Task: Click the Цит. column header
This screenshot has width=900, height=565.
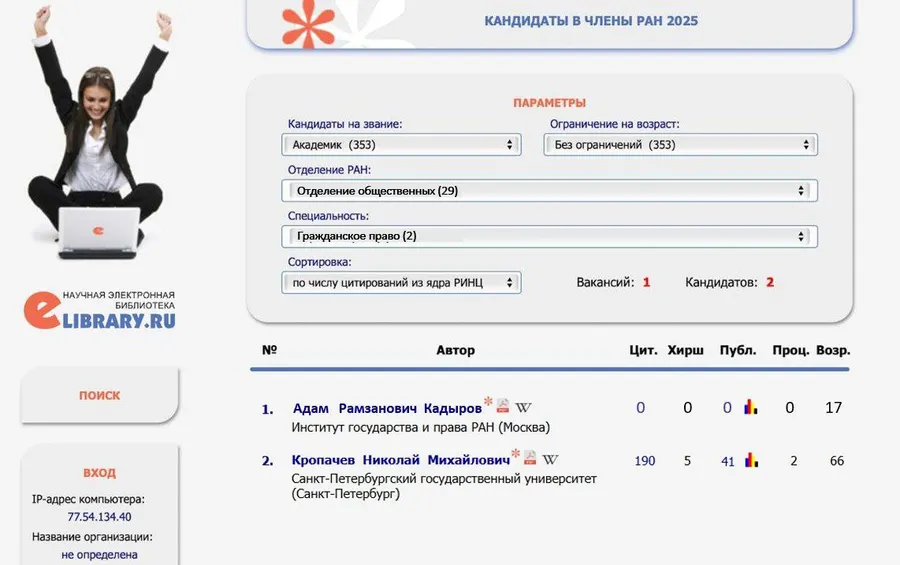Action: (x=643, y=350)
